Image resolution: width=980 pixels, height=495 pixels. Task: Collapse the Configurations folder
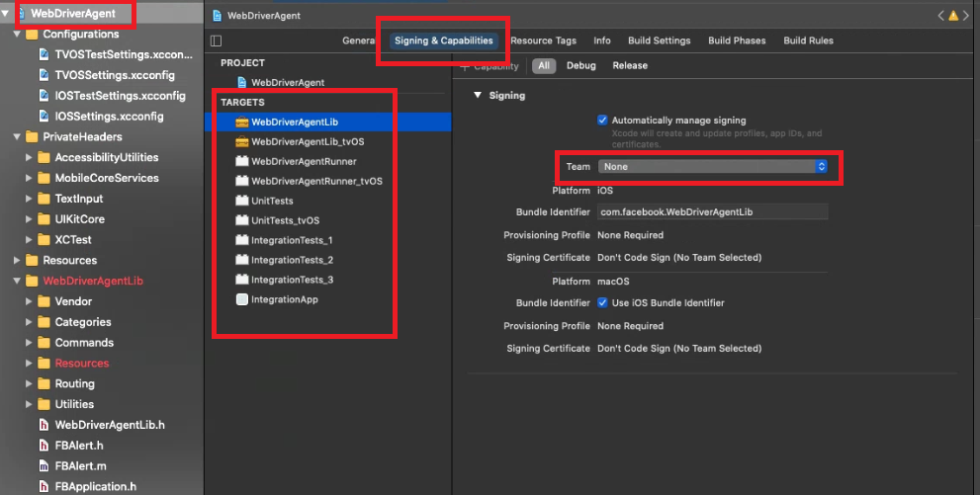tap(17, 34)
